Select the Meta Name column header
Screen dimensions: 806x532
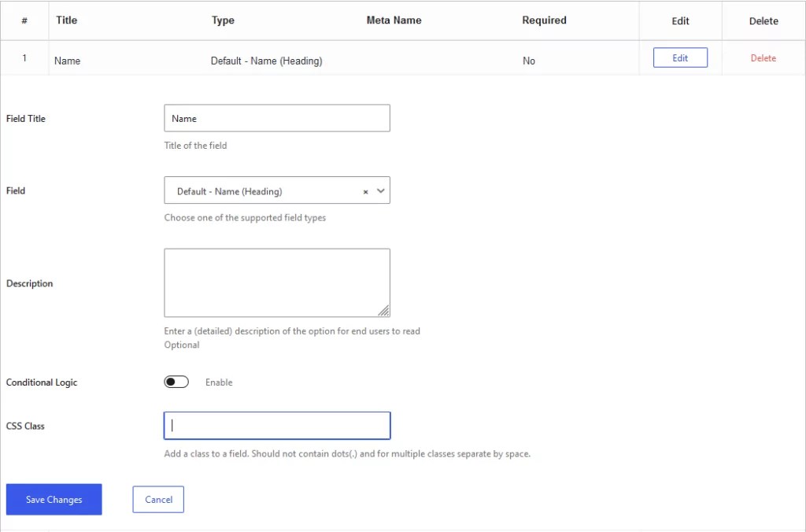pos(394,20)
